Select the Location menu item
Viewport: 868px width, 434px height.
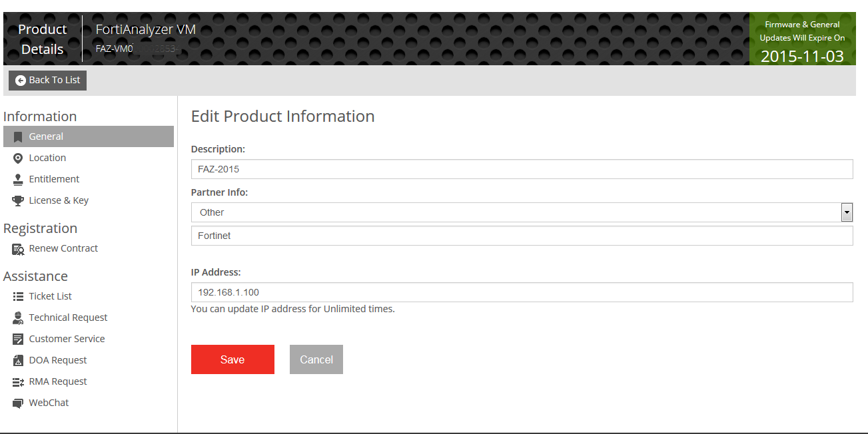[47, 158]
